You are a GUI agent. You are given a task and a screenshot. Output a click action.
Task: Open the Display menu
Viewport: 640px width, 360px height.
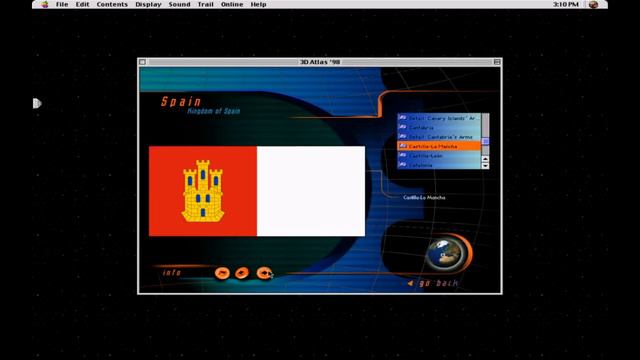click(148, 4)
